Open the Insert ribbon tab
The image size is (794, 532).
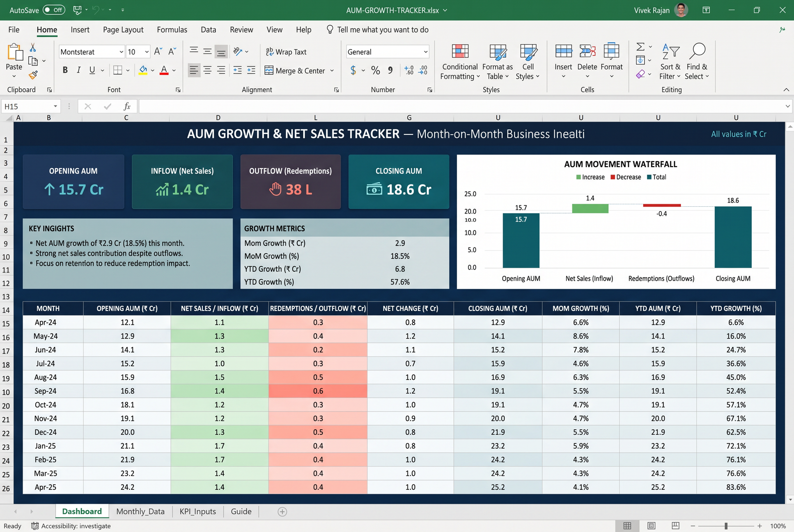click(x=80, y=30)
